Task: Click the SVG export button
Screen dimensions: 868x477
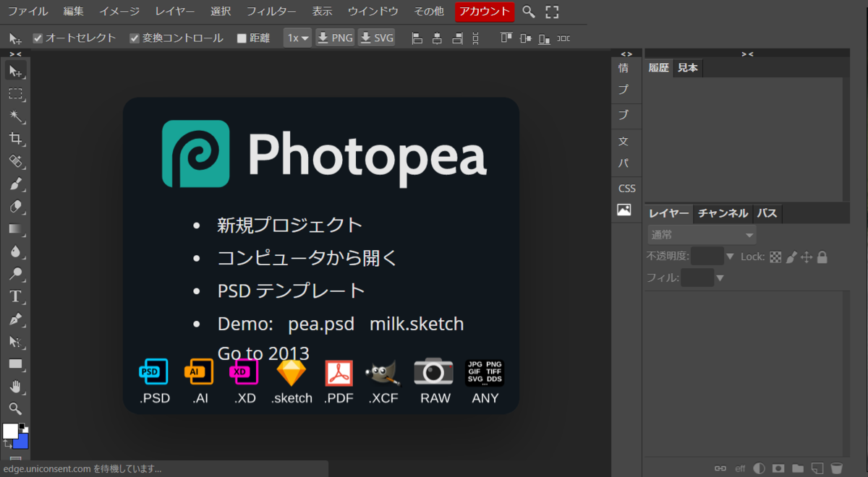Action: click(x=376, y=38)
